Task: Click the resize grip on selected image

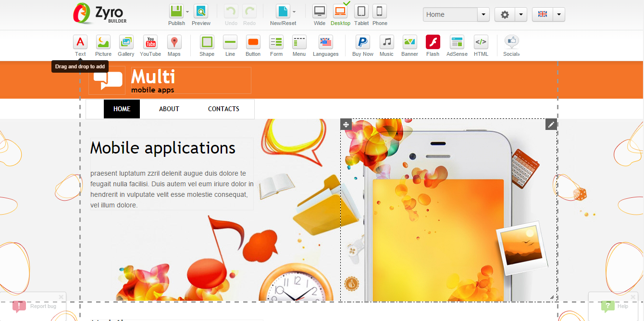Action: [552, 297]
